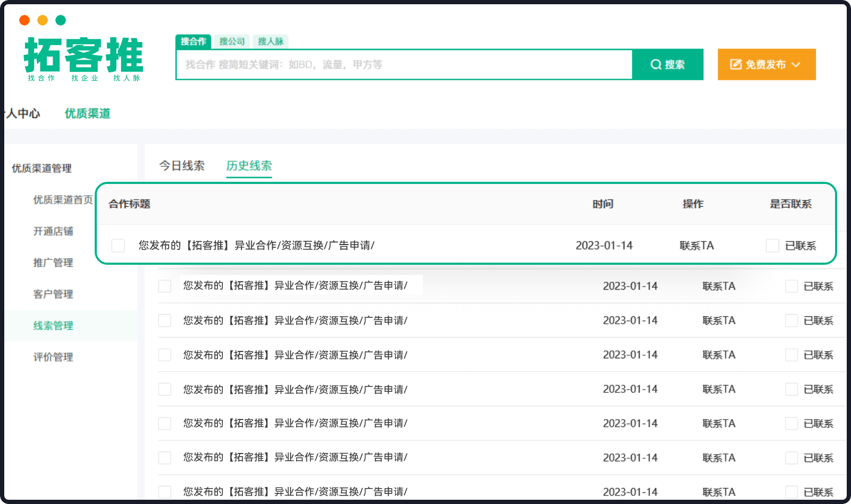Open the 优质渠道 navigation item

[x=87, y=113]
